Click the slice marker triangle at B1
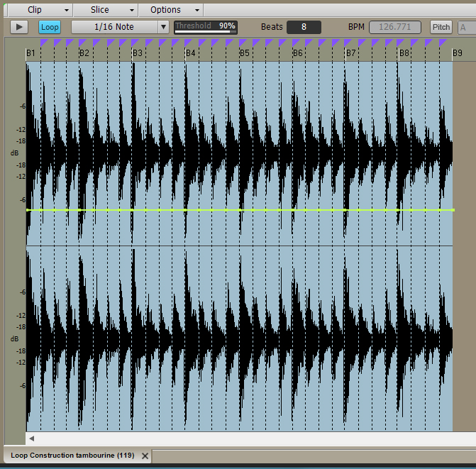Image resolution: width=476 pixels, height=469 pixels. (x=43, y=43)
